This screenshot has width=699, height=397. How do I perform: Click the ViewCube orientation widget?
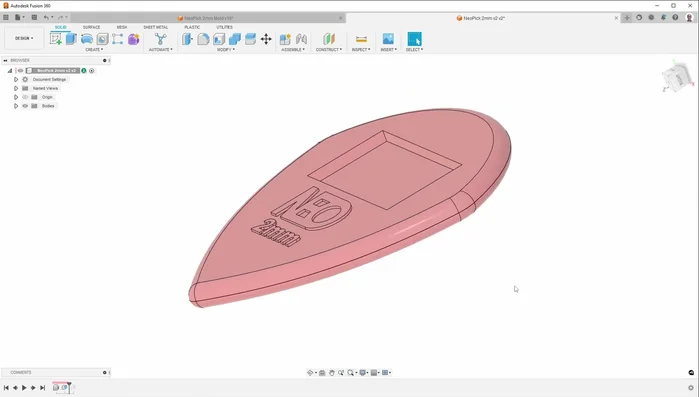click(677, 78)
